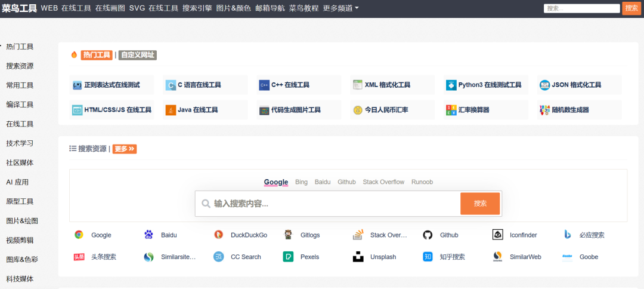644x289 pixels.
Task: Click the Similarsite icon
Action: (148, 257)
